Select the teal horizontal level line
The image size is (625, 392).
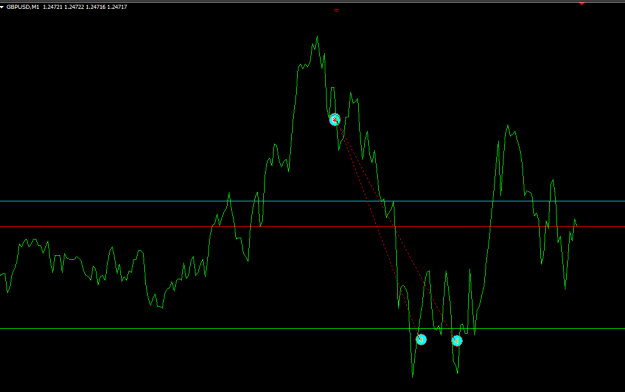312,201
